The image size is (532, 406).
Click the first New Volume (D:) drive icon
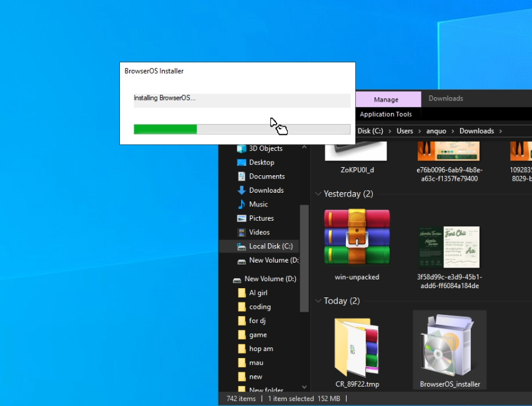click(x=241, y=261)
